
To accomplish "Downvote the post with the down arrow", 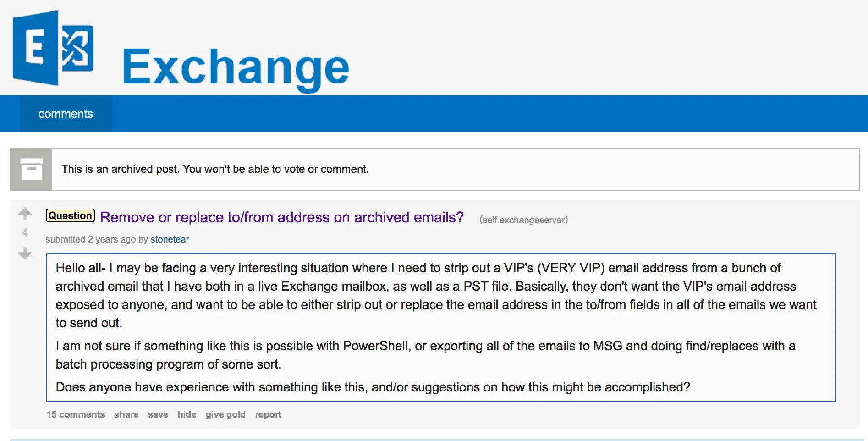I will click(25, 253).
